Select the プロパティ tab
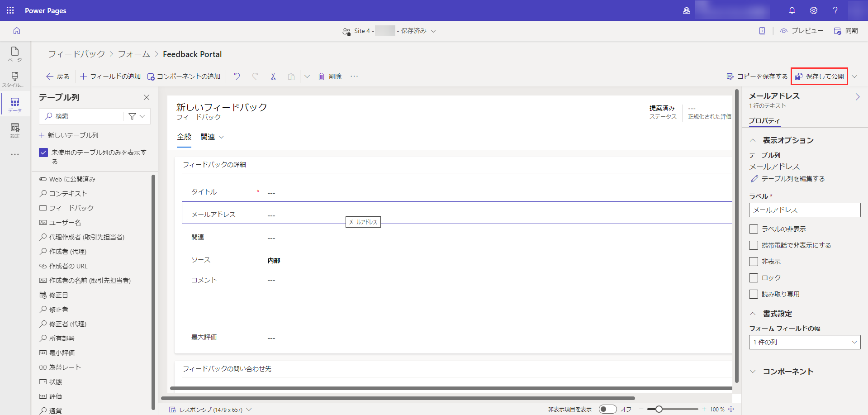Viewport: 868px width, 415px height. (x=764, y=121)
